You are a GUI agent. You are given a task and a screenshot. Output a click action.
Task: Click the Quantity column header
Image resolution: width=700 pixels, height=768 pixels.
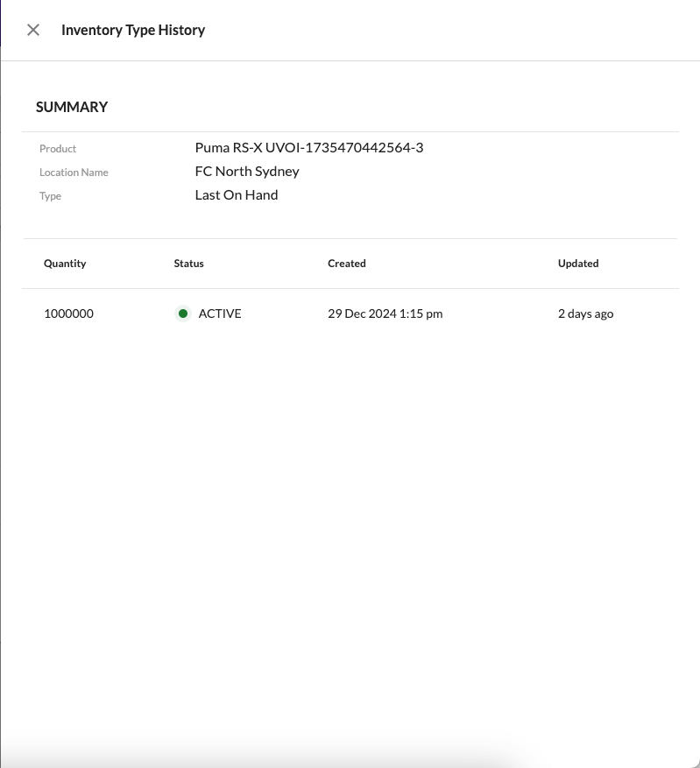click(65, 264)
